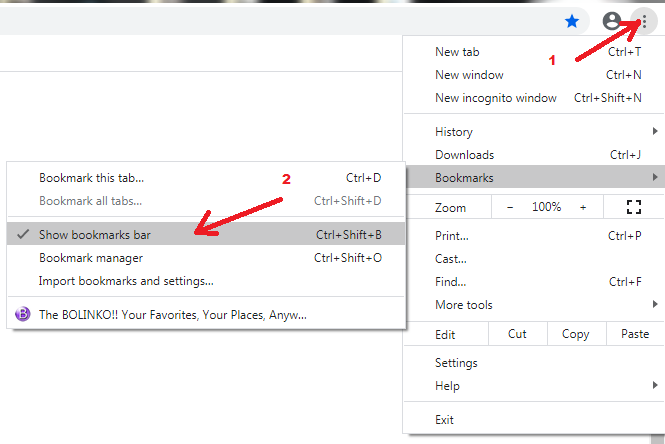
Task: Open the user profile avatar icon
Action: (x=612, y=20)
